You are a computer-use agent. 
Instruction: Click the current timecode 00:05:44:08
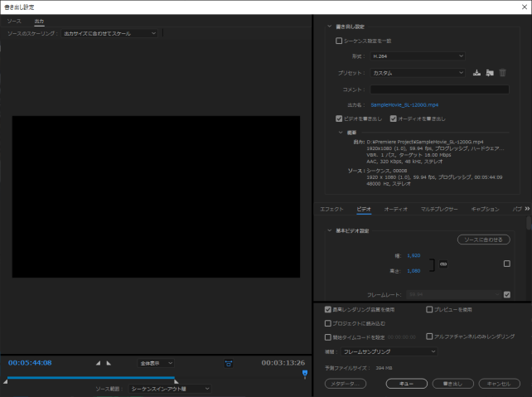[30, 363]
